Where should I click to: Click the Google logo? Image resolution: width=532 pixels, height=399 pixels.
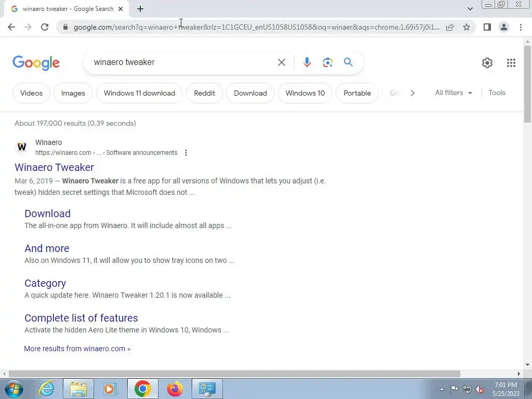(x=36, y=63)
